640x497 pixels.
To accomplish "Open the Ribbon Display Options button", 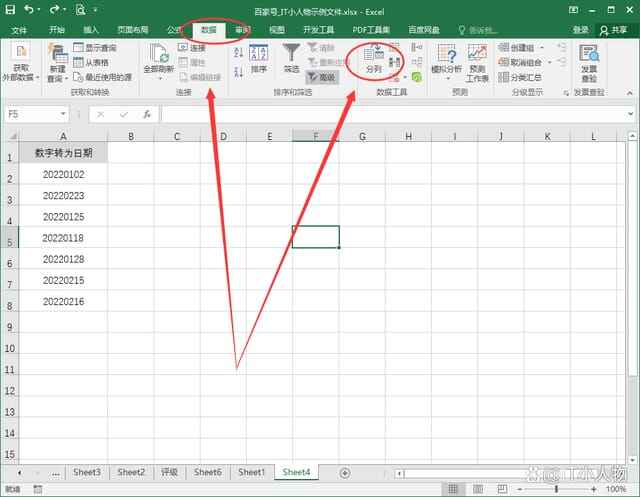I will [x=573, y=10].
